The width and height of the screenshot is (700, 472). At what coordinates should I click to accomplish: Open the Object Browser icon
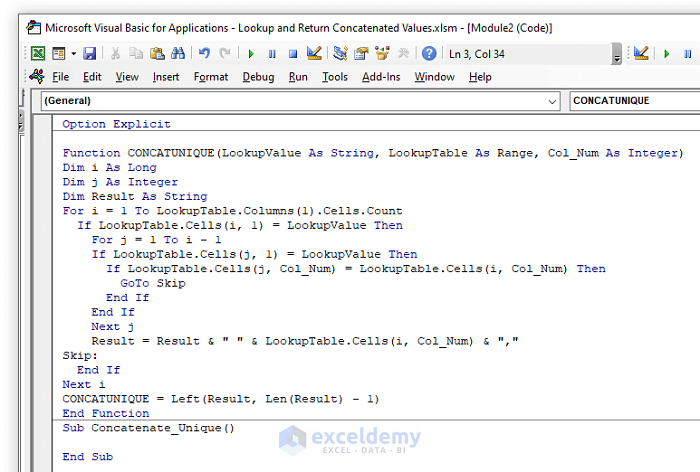[x=382, y=54]
